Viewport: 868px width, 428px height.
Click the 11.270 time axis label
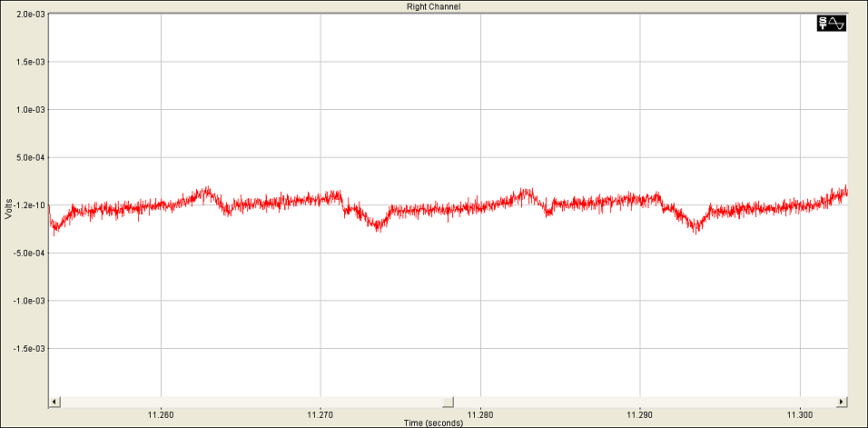click(321, 415)
